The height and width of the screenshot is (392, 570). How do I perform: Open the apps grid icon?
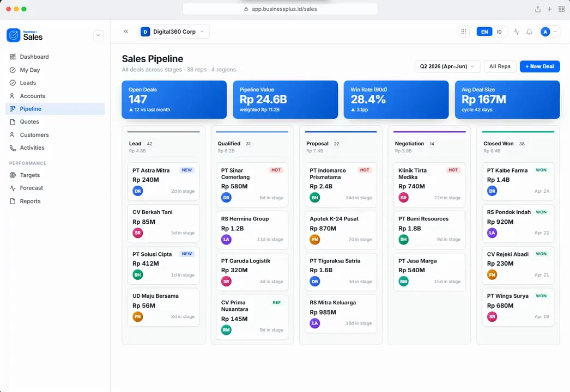(x=464, y=32)
